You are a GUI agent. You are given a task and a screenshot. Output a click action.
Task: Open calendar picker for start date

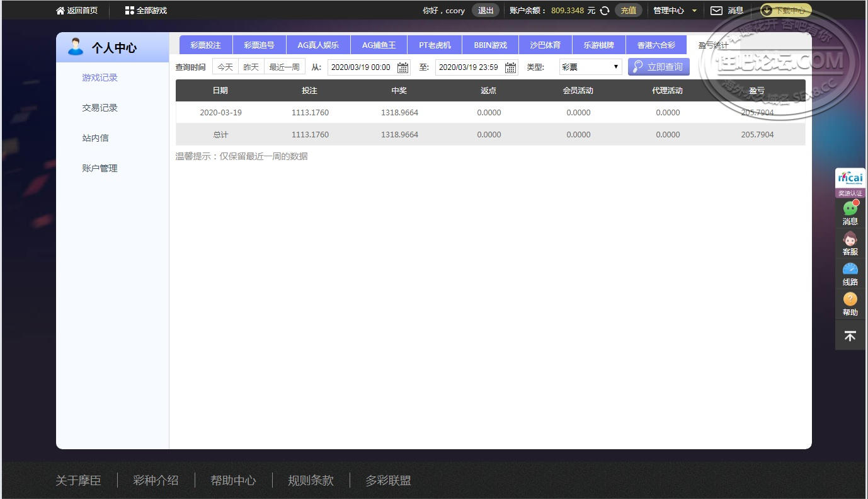tap(403, 67)
